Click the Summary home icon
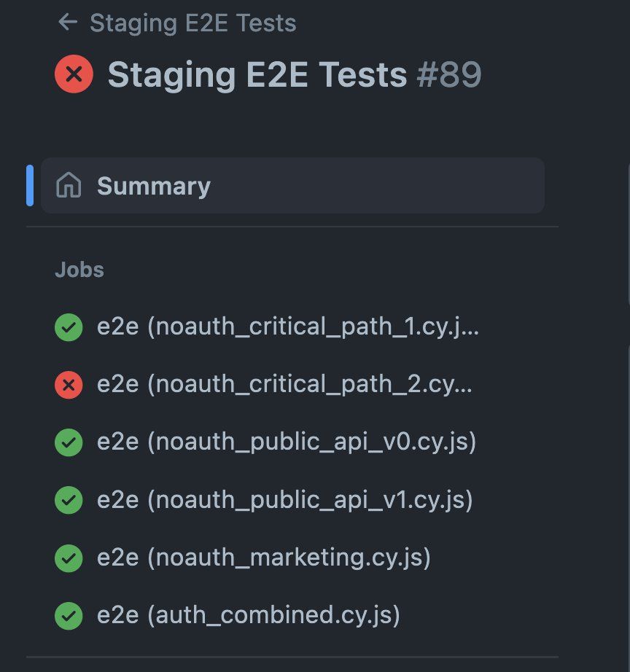The image size is (630, 672). click(x=69, y=185)
